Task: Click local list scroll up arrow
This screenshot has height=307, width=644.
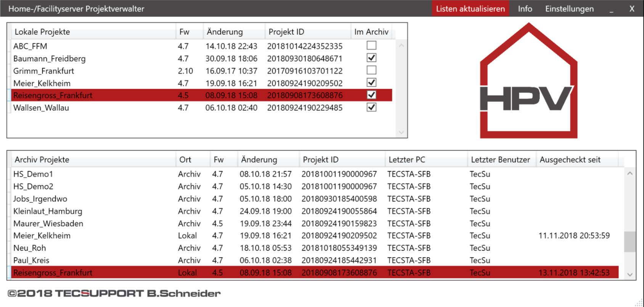Action: 401,45
